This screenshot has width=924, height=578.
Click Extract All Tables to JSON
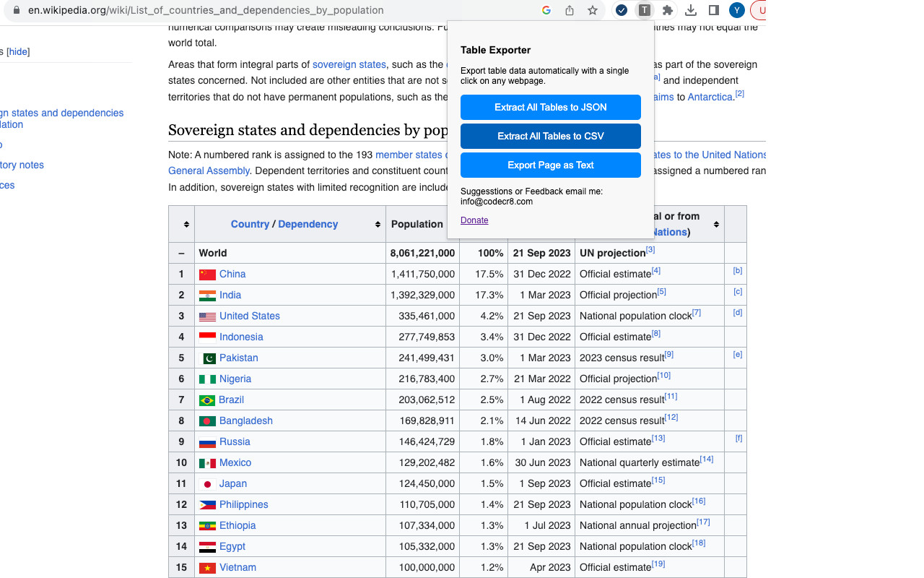(551, 107)
